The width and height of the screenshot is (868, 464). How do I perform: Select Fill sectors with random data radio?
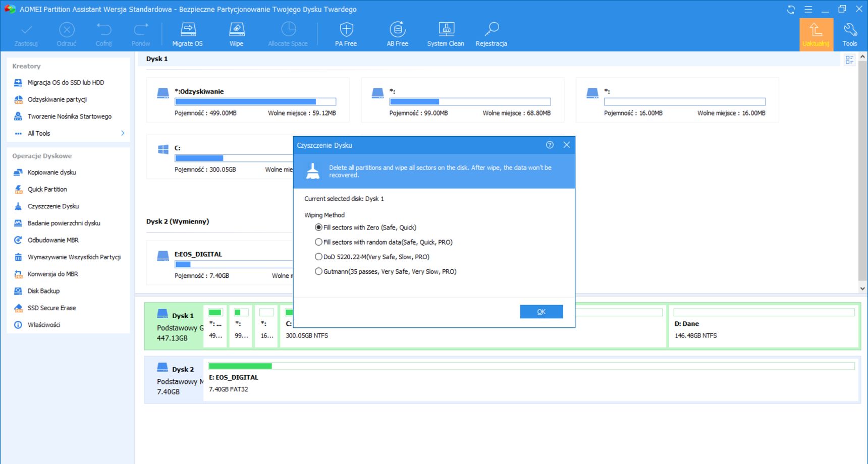(318, 242)
